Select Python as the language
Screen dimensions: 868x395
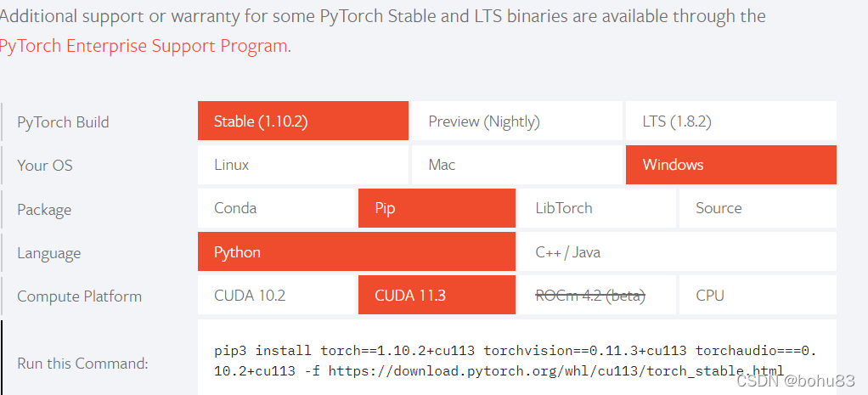coord(356,252)
